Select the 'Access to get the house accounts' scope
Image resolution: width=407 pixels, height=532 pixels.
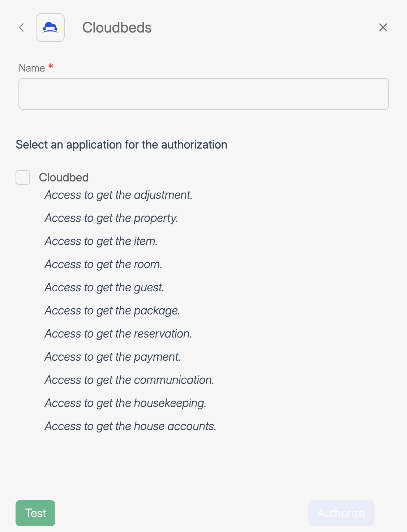tap(130, 426)
